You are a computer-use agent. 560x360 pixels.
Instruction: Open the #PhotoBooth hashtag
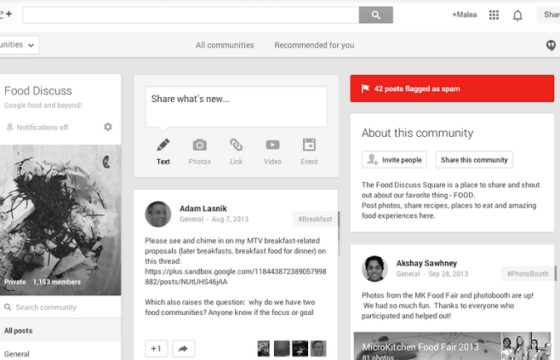pyautogui.click(x=528, y=274)
